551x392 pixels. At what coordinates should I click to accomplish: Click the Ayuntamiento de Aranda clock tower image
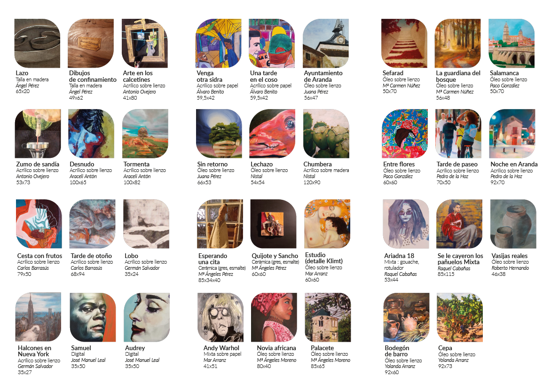[326, 43]
